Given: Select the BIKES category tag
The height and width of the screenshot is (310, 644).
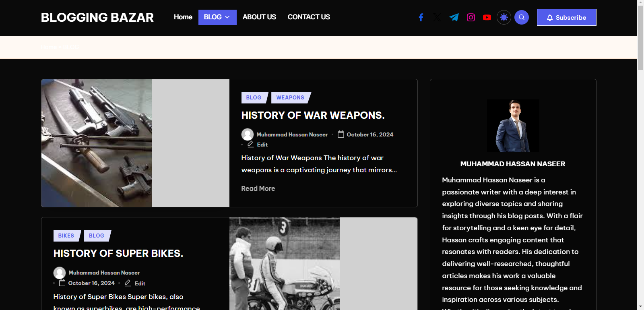Looking at the screenshot, I should [66, 236].
